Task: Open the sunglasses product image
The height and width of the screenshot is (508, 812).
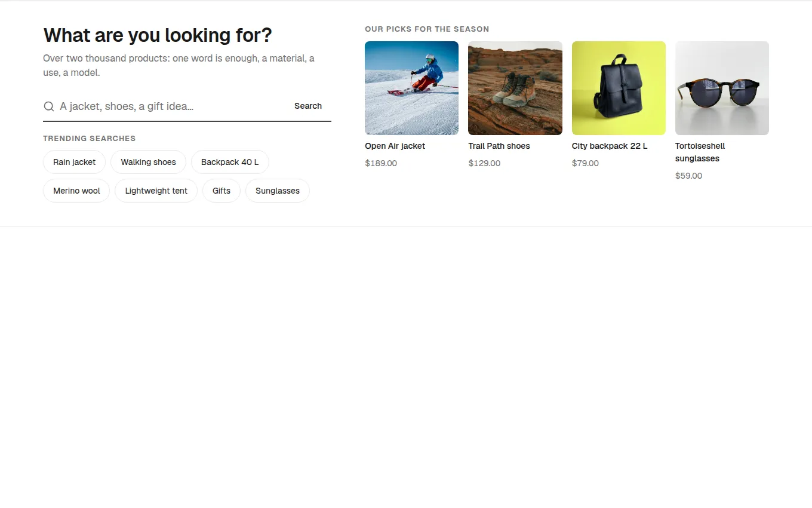Action: pyautogui.click(x=722, y=88)
